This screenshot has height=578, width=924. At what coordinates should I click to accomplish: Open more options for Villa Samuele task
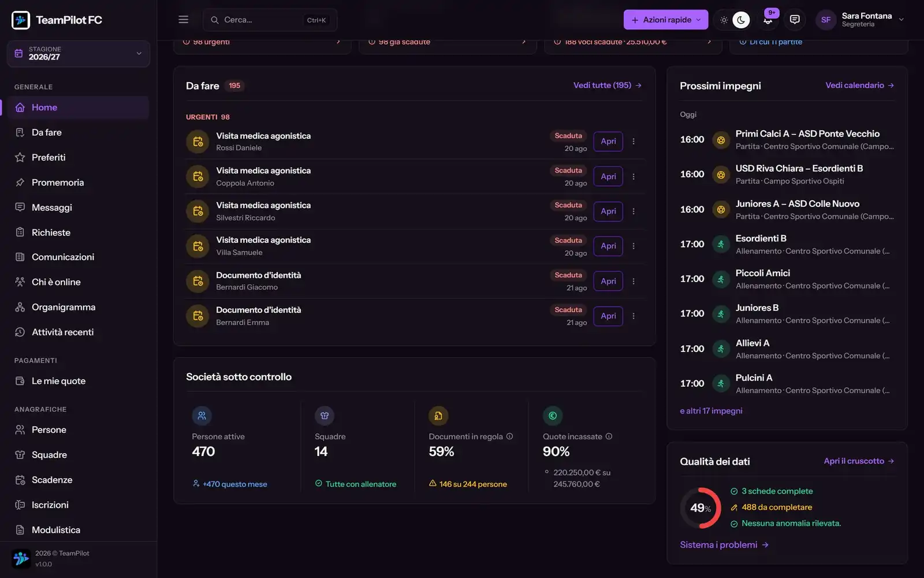[x=634, y=246]
